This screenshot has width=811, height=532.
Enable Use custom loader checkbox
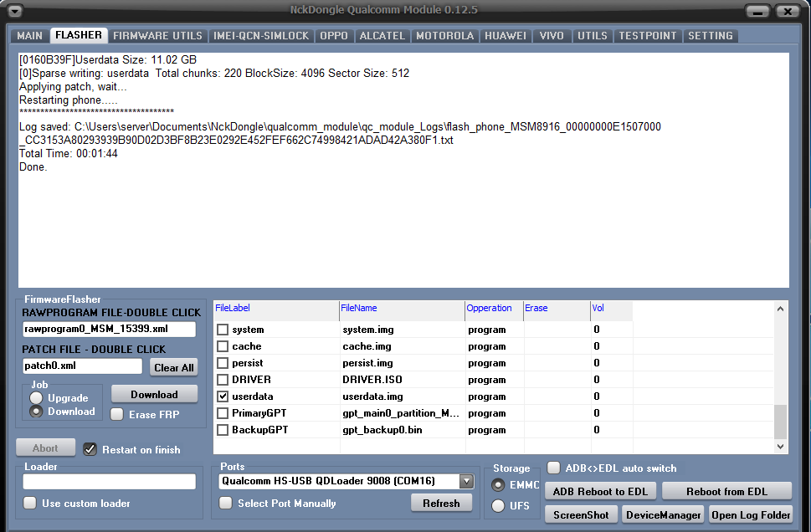coord(30,503)
